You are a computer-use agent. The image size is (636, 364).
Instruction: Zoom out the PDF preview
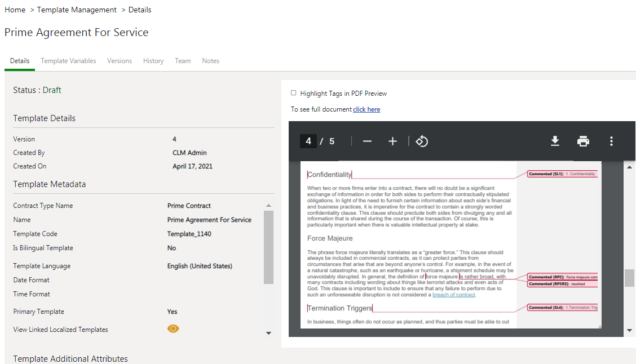(x=367, y=141)
